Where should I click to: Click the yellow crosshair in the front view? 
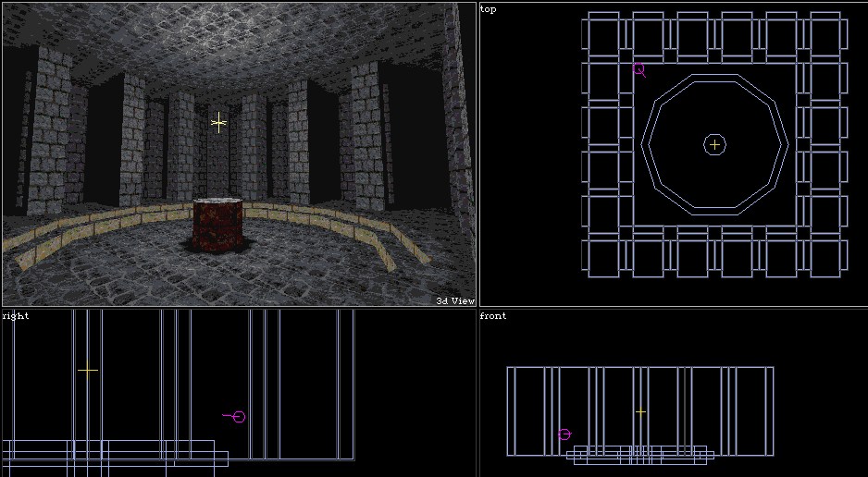click(640, 412)
